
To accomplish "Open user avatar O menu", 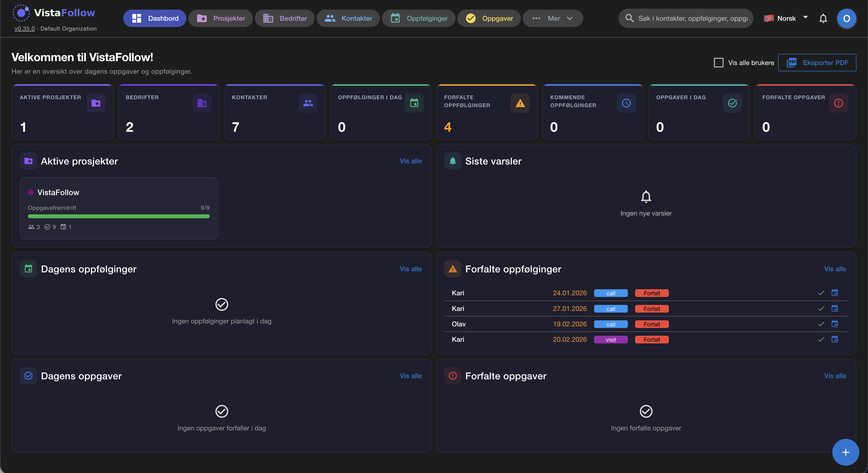I will point(846,18).
